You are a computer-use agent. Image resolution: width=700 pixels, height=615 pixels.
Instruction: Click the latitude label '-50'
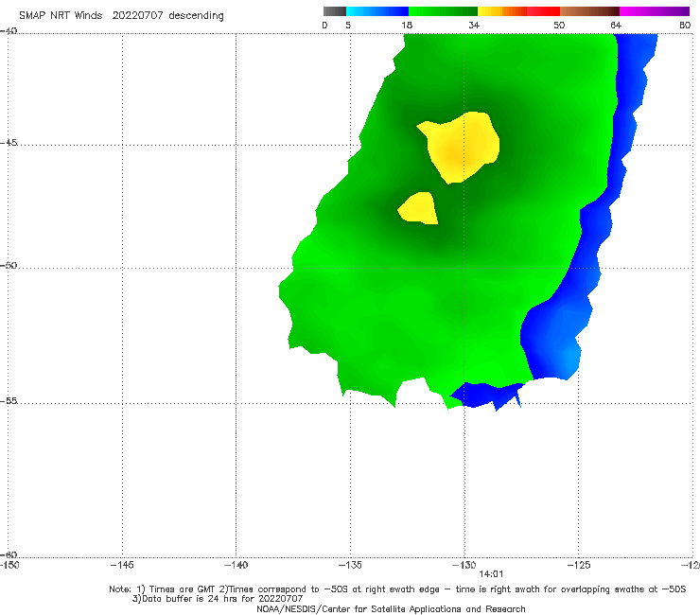(9, 265)
